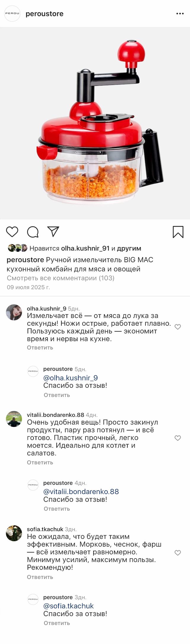View olha.kushnir_9's profile avatar

[14, 312]
